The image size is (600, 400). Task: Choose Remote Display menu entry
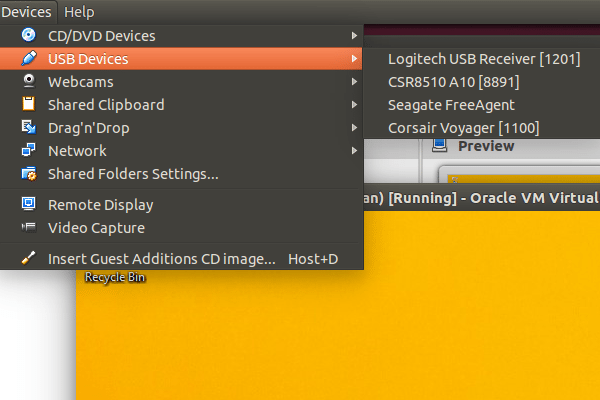[181, 205]
